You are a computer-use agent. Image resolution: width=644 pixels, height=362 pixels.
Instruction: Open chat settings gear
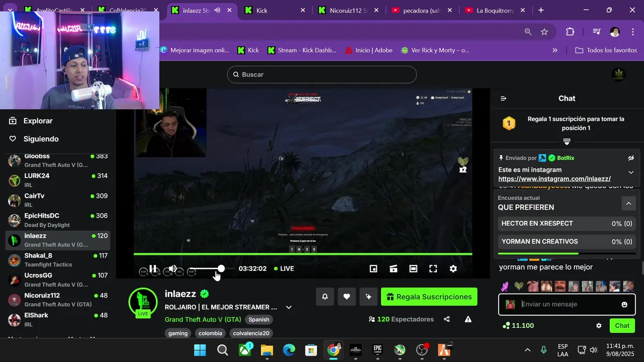tap(599, 326)
